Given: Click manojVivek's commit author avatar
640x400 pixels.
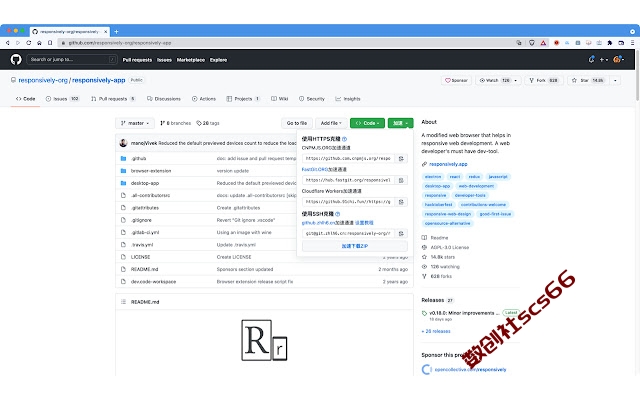Looking at the screenshot, I should coord(123,143).
